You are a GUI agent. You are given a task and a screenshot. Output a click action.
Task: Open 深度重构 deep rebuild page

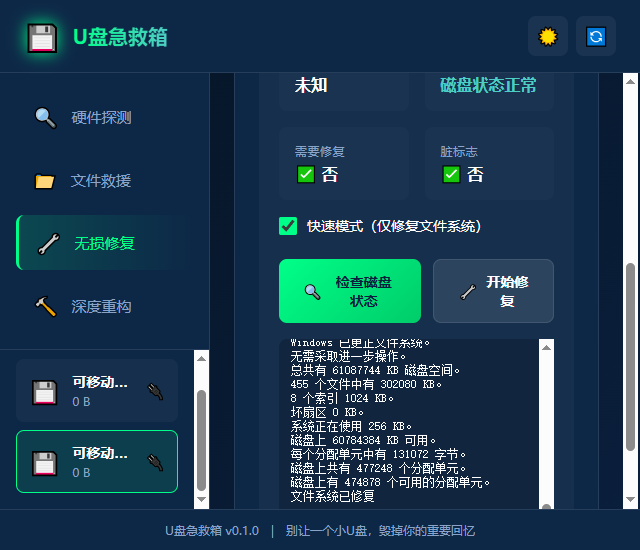pyautogui.click(x=102, y=306)
